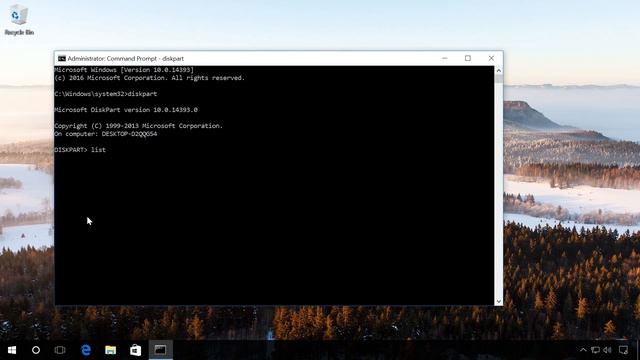The width and height of the screenshot is (640, 360).
Task: Select Command Prompt taskbar button
Action: pyautogui.click(x=160, y=350)
